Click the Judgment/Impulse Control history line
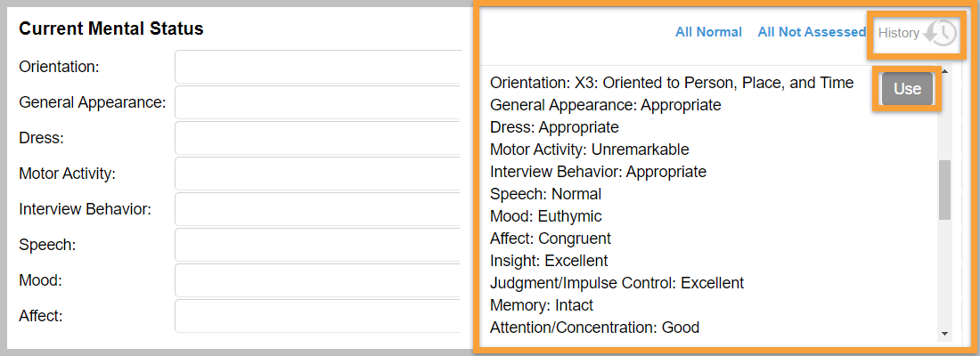980x356 pixels. tap(617, 283)
